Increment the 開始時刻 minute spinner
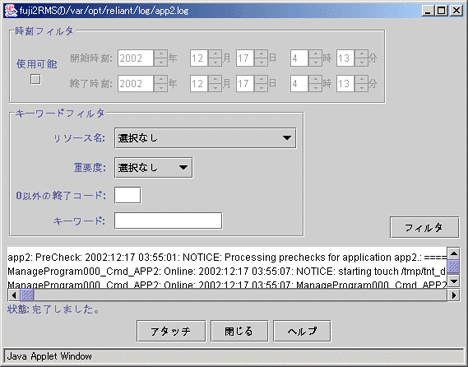This screenshot has height=367, width=468. point(361,54)
